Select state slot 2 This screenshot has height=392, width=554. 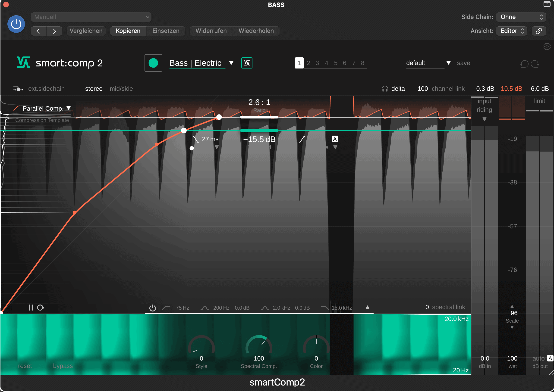(308, 63)
